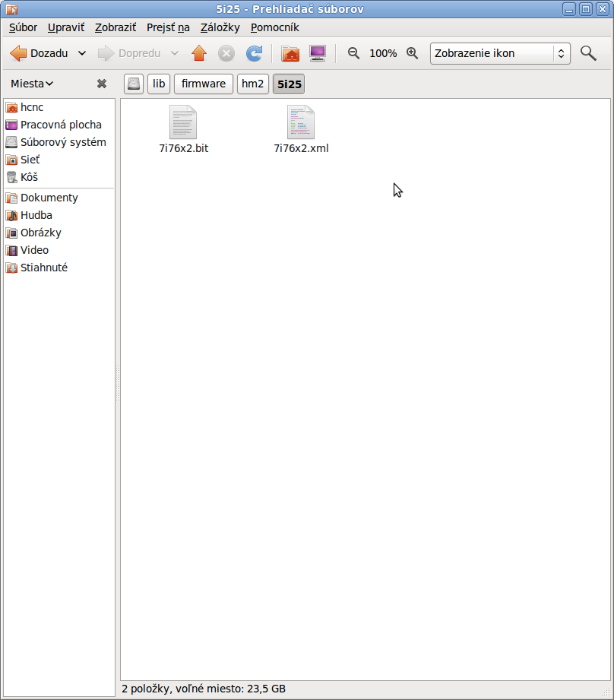The width and height of the screenshot is (614, 700).
Task: Click the Reload icon in toolbar
Action: pyautogui.click(x=254, y=53)
